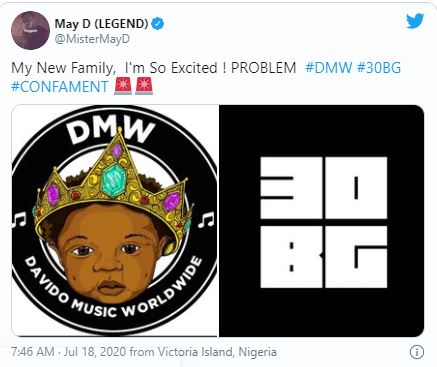Click the blue verified badge icon

point(157,24)
